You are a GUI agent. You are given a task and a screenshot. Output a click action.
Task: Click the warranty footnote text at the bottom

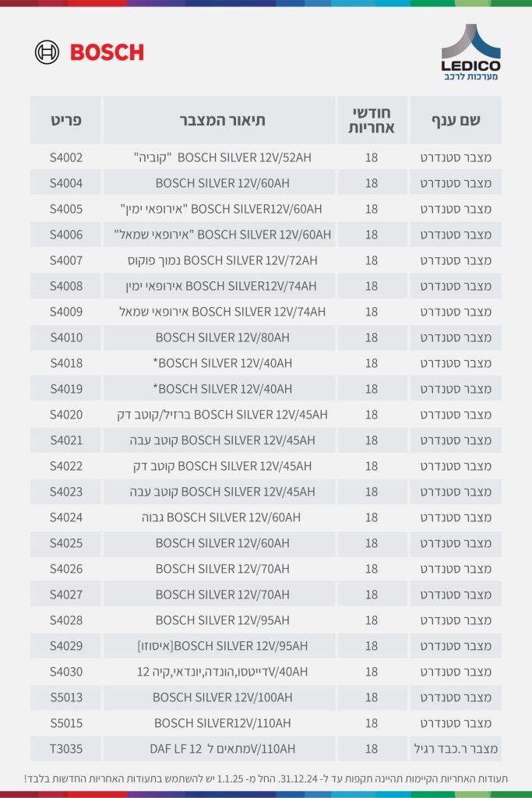coord(266,778)
